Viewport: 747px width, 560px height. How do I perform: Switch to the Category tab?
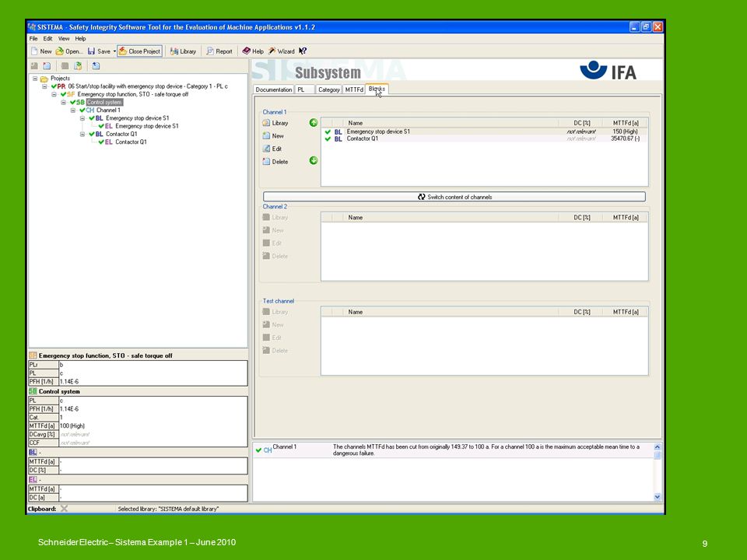(x=328, y=89)
